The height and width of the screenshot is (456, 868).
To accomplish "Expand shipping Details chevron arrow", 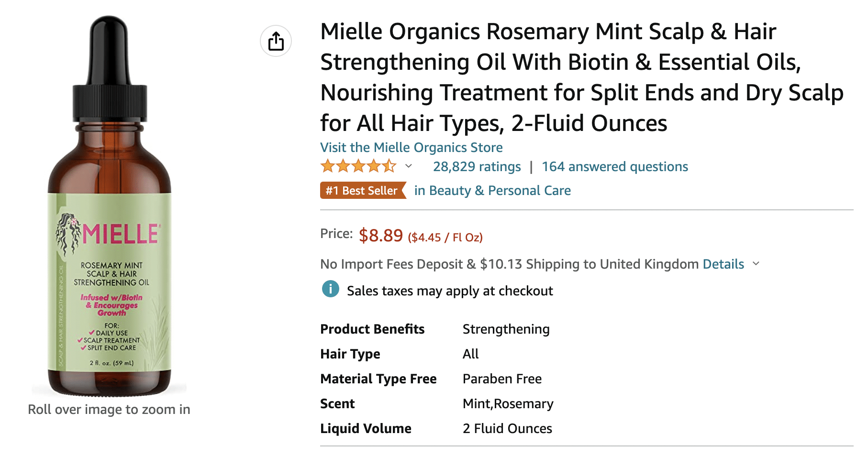I will coord(756,263).
